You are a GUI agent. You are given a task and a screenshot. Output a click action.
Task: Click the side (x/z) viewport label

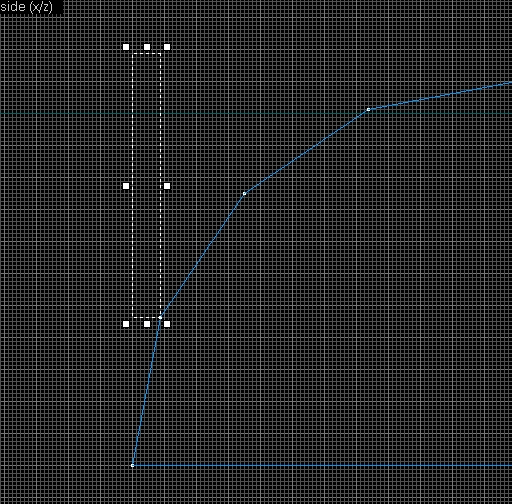coord(27,7)
